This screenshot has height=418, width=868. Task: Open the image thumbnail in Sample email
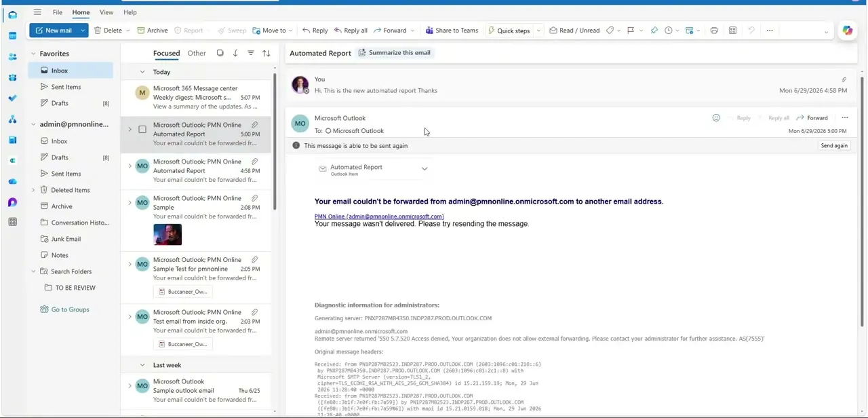tap(167, 234)
